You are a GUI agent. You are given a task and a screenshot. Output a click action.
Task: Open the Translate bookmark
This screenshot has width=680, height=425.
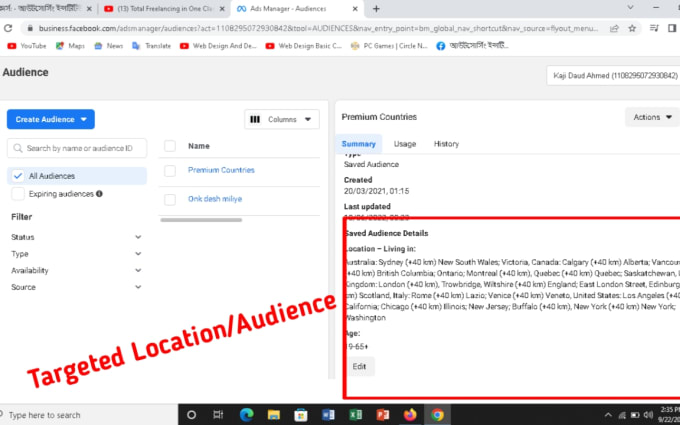[x=151, y=46]
